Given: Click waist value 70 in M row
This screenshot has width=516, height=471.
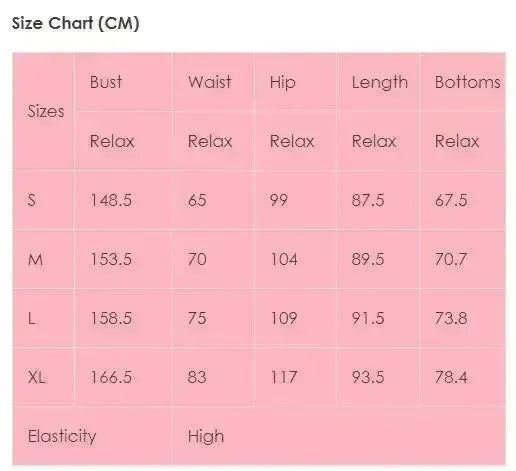Looking at the screenshot, I should pos(197,259).
